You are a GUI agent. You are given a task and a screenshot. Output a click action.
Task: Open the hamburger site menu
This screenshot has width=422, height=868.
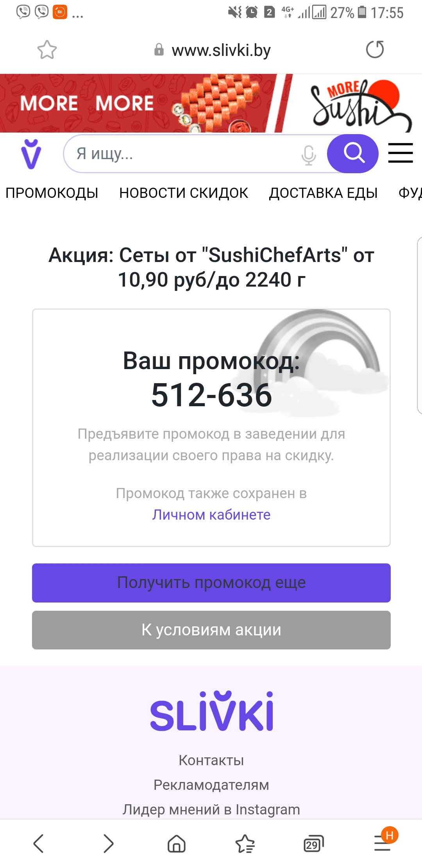pos(400,153)
